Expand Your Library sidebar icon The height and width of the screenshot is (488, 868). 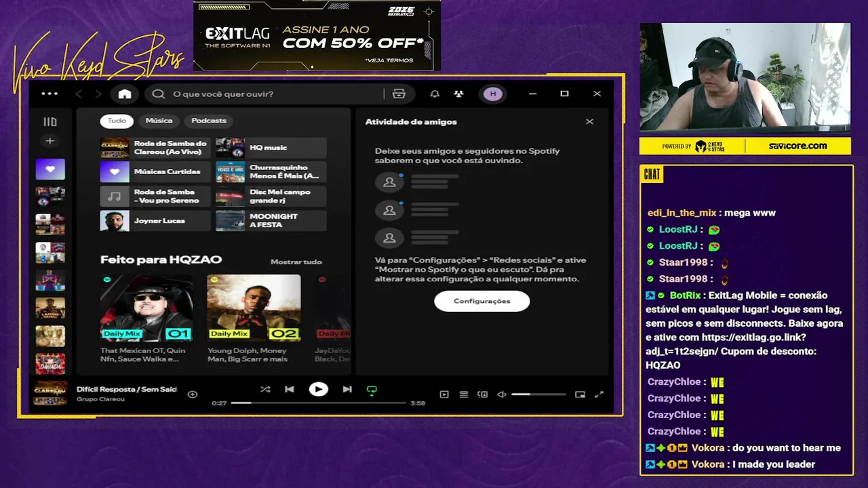[50, 122]
